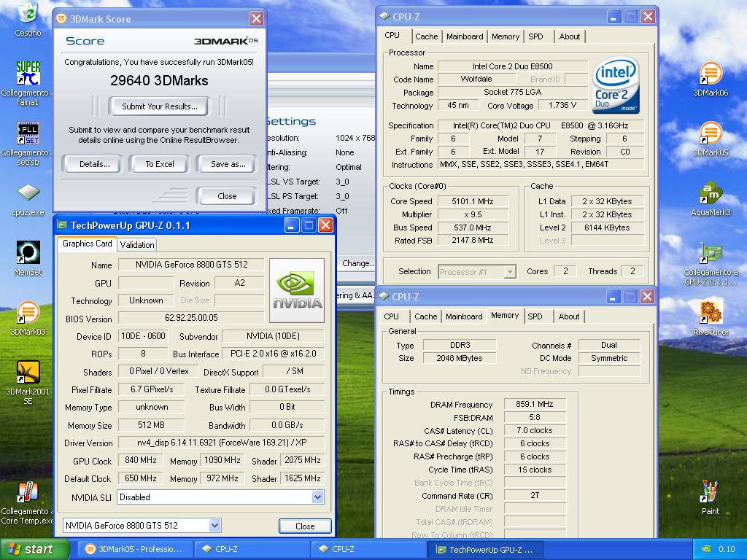Image resolution: width=747 pixels, height=560 pixels.
Task: Click the CAS# Latency 7.0 clocks value
Action: click(x=535, y=431)
